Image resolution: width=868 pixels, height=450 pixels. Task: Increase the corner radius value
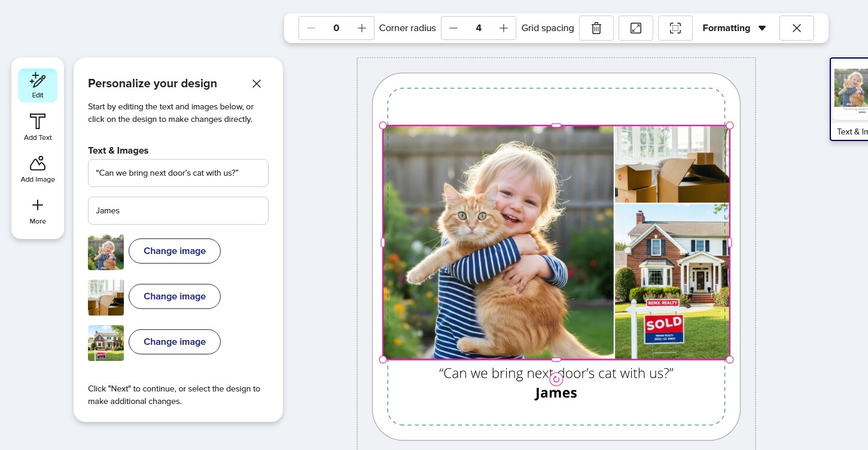click(x=362, y=28)
